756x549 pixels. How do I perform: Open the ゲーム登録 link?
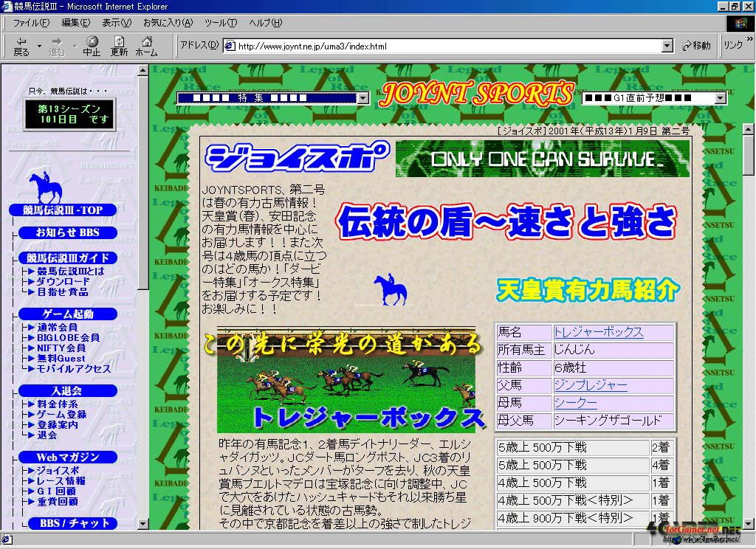pos(62,415)
